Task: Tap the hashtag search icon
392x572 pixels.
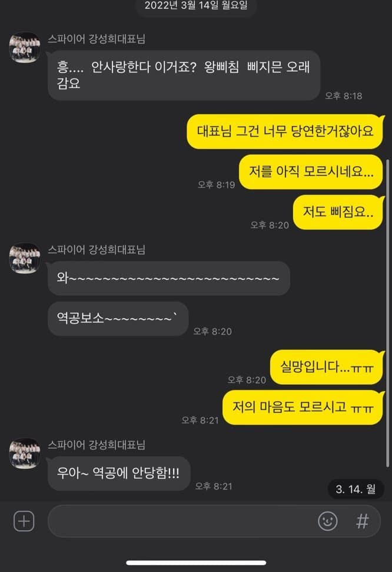Action: [362, 521]
